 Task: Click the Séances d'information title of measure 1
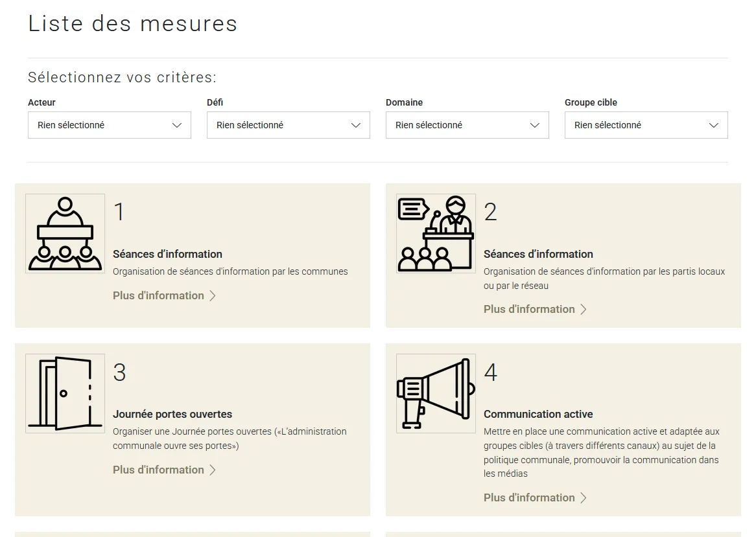click(167, 254)
